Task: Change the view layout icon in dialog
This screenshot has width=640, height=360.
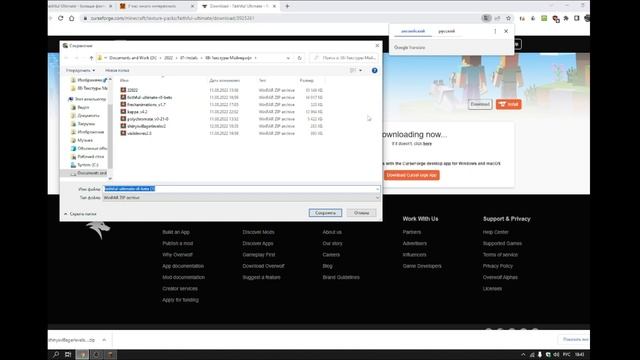Action: [x=353, y=70]
